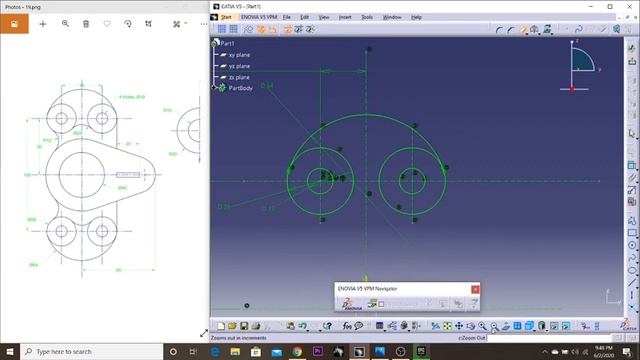Toggle the Snap to Point icon
The height and width of the screenshot is (360, 640).
click(233, 29)
